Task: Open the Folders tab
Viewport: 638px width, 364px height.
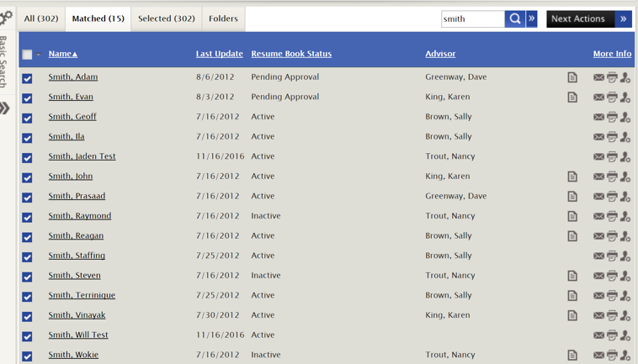Action: click(223, 18)
